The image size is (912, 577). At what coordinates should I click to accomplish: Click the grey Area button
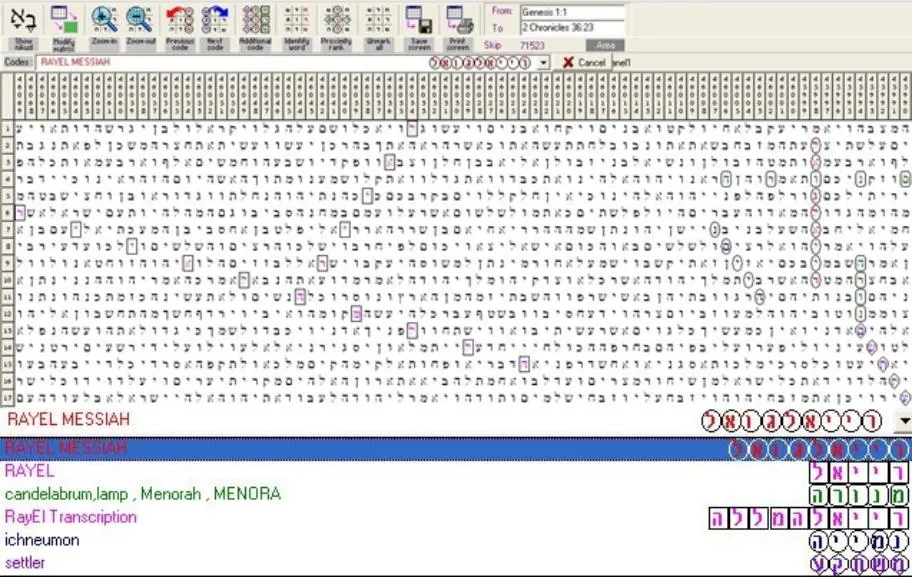coord(605,45)
